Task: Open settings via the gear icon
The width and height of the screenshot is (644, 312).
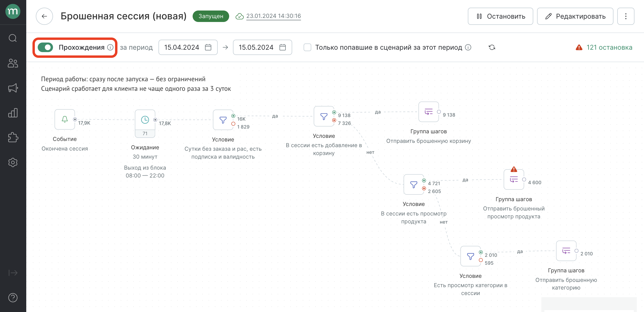Action: coord(13,162)
